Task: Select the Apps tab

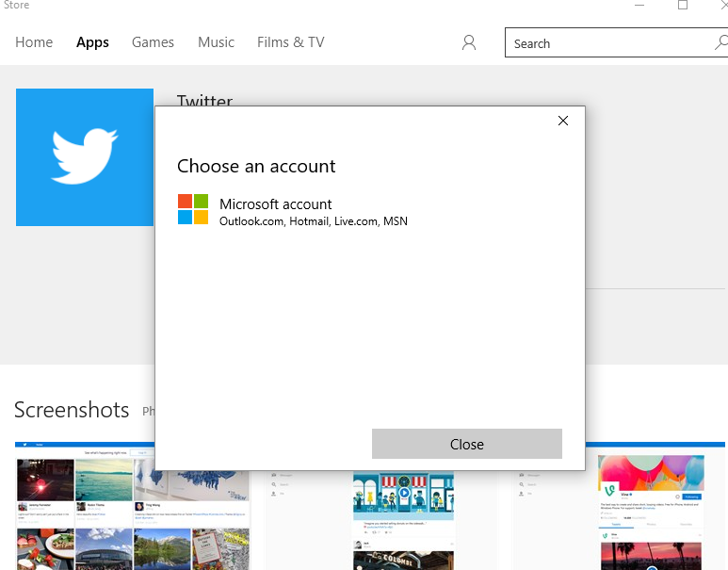Action: (x=92, y=42)
